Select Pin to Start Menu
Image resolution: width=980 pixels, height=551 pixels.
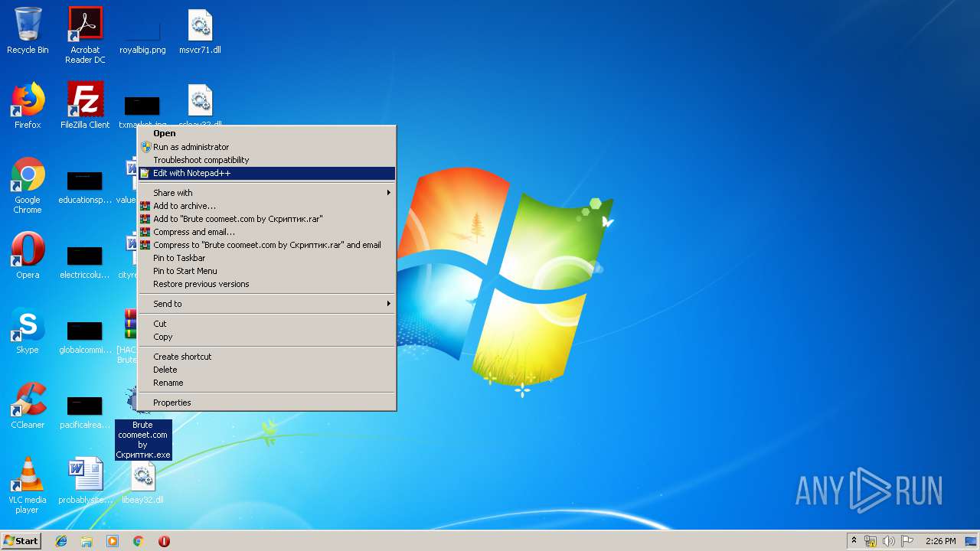pos(266,271)
